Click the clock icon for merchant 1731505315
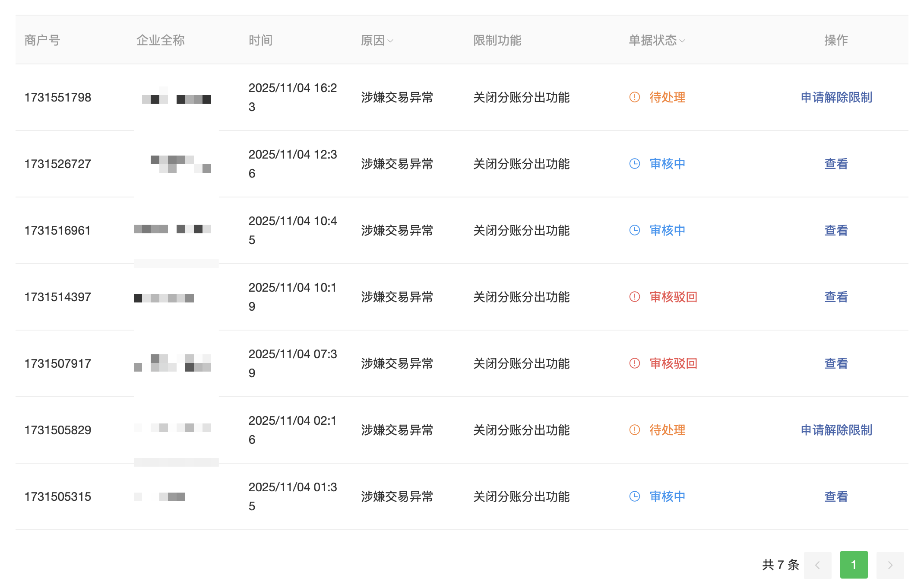The height and width of the screenshot is (579, 924). point(634,496)
